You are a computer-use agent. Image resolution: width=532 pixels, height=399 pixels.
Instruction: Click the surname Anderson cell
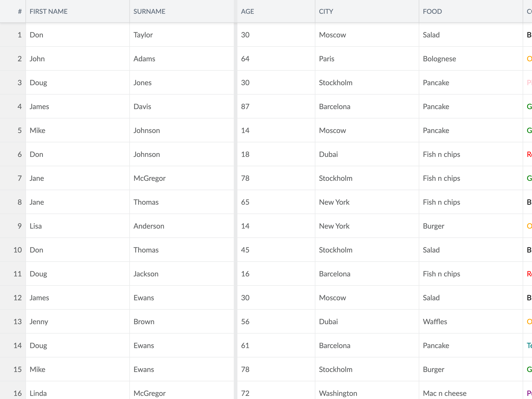[x=182, y=226]
